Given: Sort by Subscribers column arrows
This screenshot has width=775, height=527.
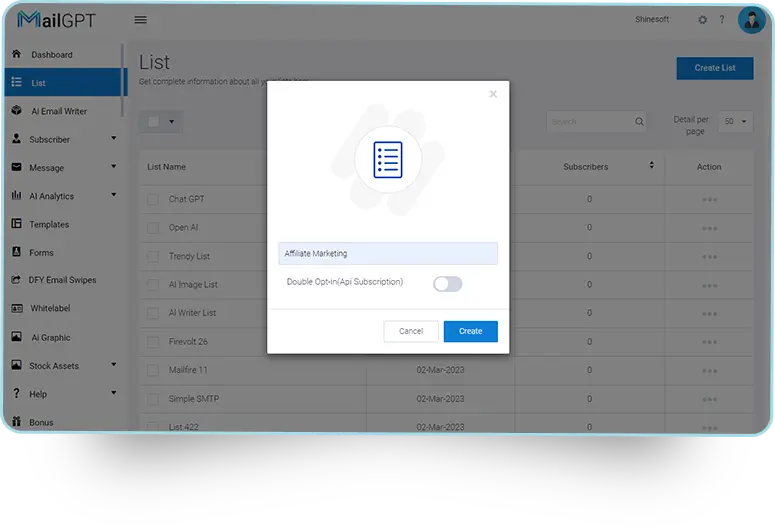Looking at the screenshot, I should click(x=652, y=166).
